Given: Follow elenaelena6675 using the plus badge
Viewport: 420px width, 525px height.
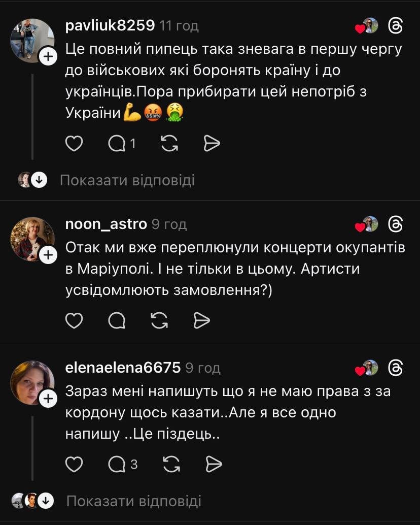Looking at the screenshot, I should pos(48,399).
